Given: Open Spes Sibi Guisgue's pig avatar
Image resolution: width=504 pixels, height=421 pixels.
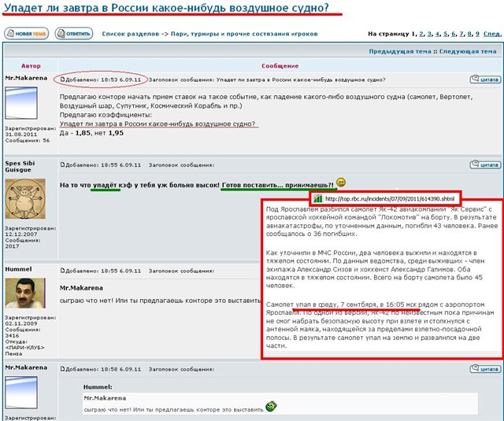Looking at the screenshot, I should [25, 199].
